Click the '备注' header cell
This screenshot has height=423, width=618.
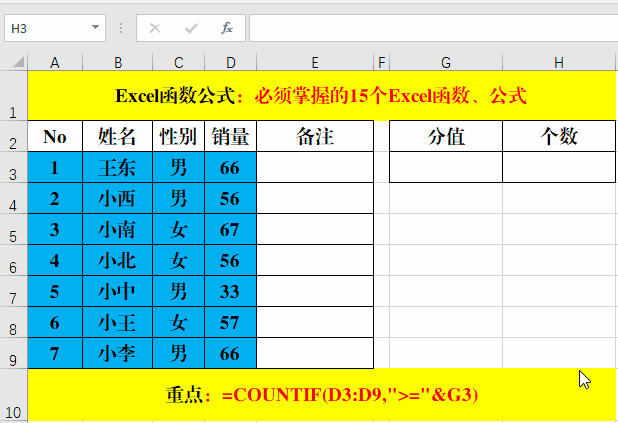pyautogui.click(x=315, y=136)
